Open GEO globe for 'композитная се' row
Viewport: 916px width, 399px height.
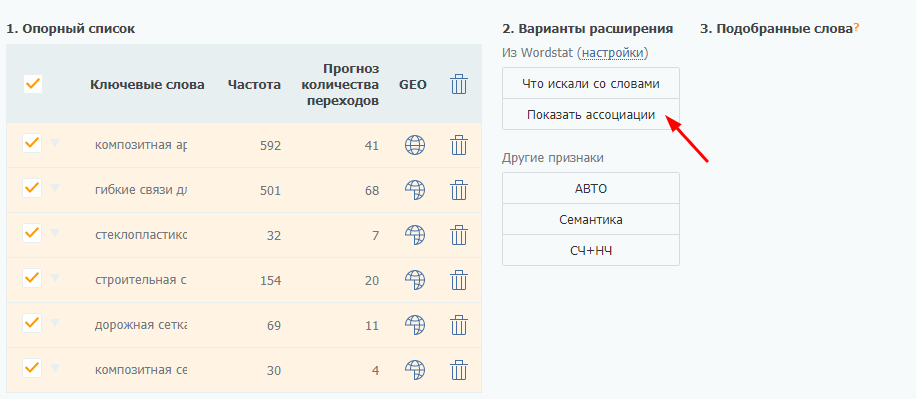coord(415,370)
